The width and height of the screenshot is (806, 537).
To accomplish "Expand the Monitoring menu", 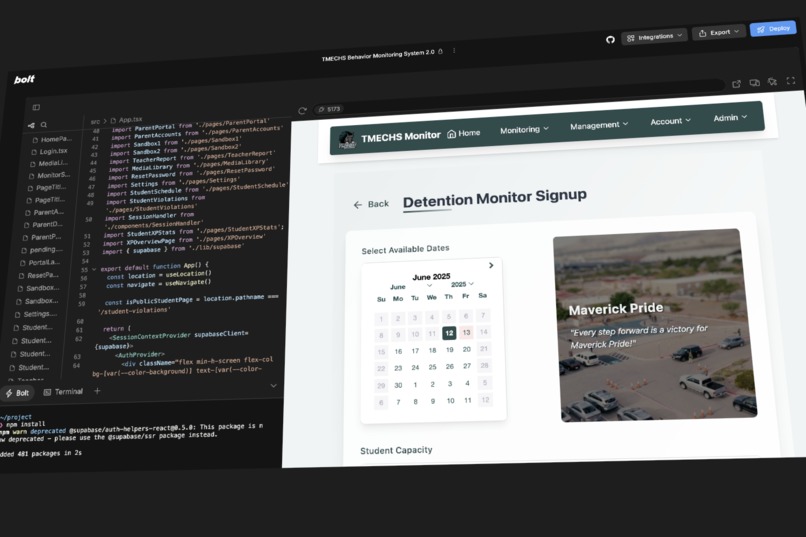I will (x=524, y=129).
